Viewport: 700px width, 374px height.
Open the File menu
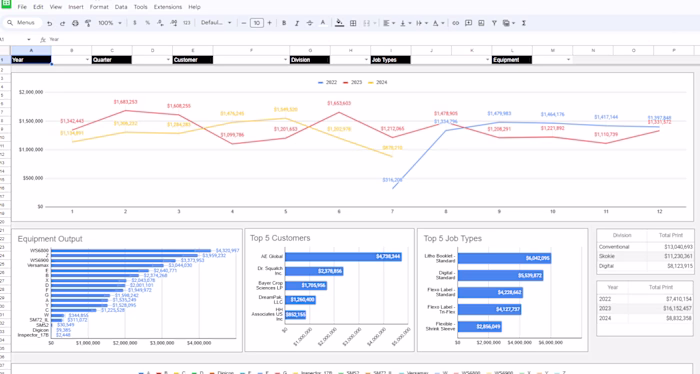tap(22, 7)
